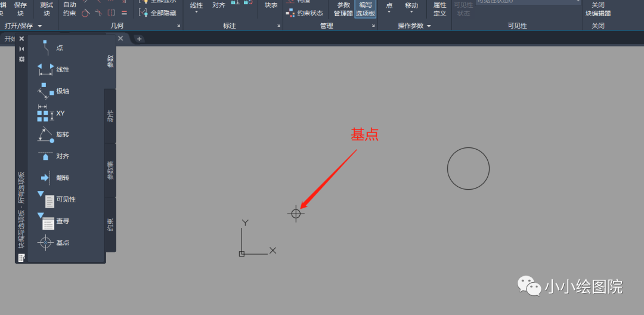
Task: Switch to the 参数集 palette tab
Action: point(110,170)
